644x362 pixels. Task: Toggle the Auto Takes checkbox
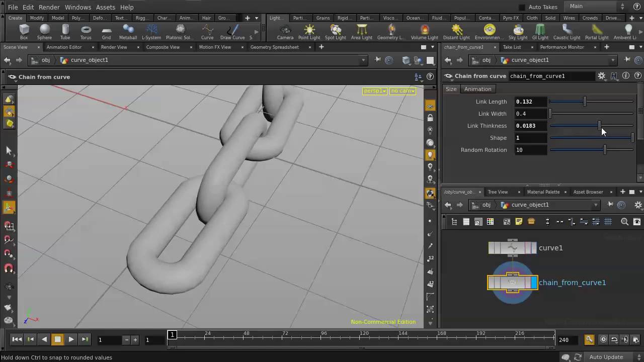522,7
